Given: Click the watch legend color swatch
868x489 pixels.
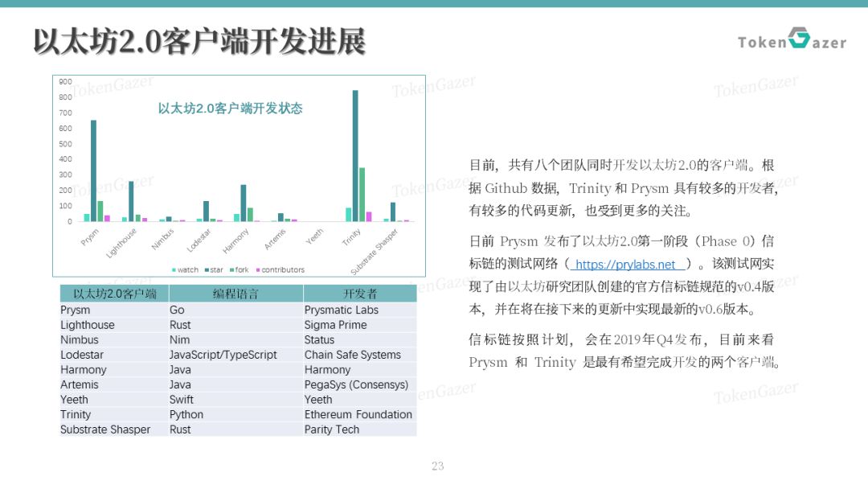Looking at the screenshot, I should click(174, 270).
